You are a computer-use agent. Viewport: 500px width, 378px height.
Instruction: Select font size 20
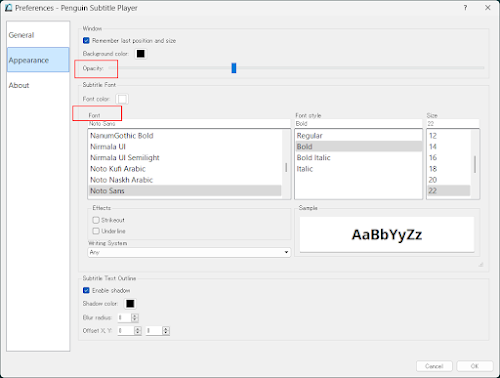click(x=449, y=180)
